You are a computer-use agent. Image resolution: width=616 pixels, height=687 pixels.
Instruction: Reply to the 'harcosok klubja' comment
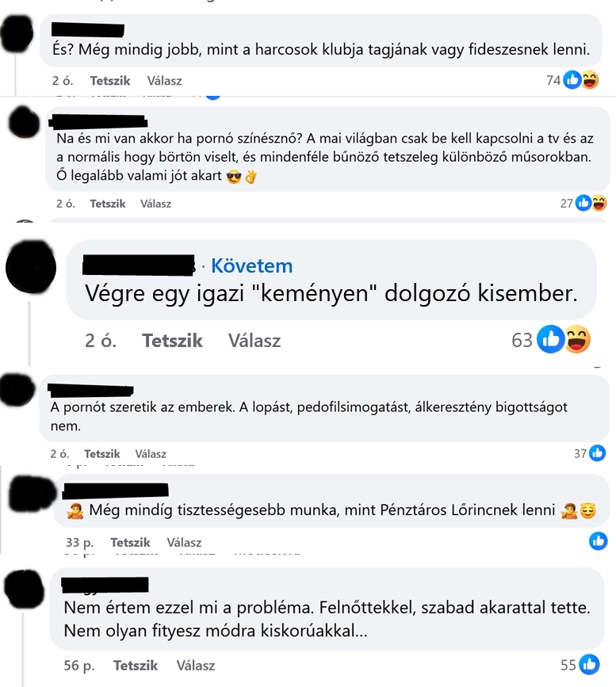click(x=164, y=81)
